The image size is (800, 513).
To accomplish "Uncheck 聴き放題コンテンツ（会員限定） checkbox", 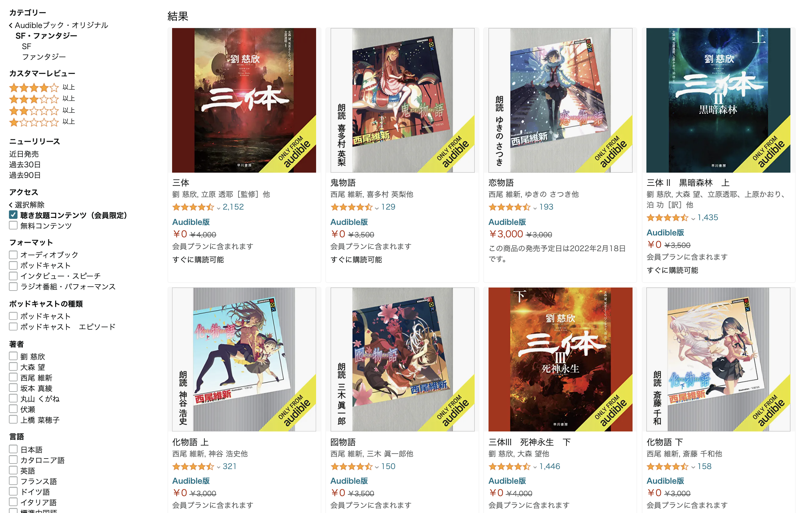I will point(13,215).
